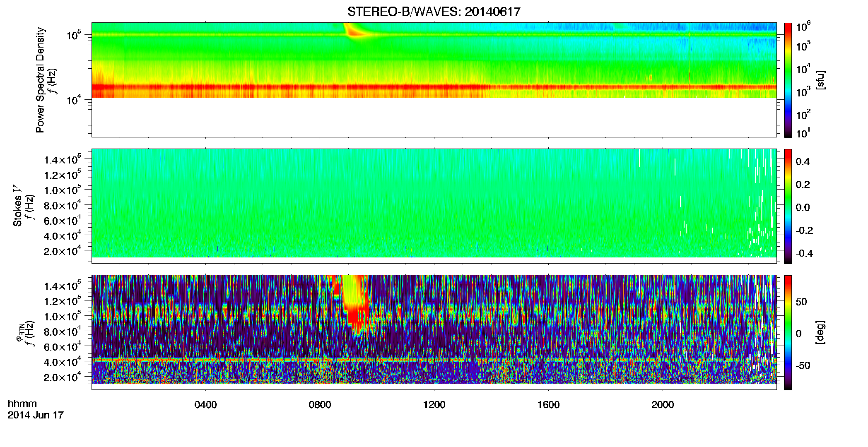Click the 2000 time axis label
868x447 pixels.
click(663, 405)
